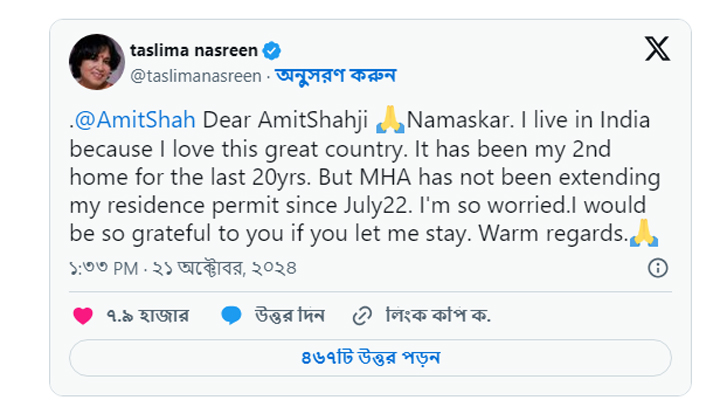
Task: Click the folded hands emoji after Warm regards
Action: [x=643, y=233]
